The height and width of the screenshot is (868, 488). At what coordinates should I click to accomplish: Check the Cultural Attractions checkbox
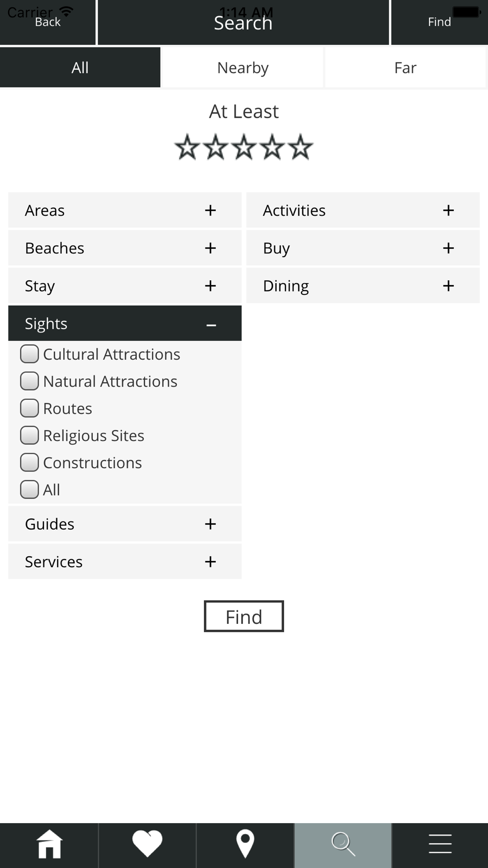click(29, 354)
